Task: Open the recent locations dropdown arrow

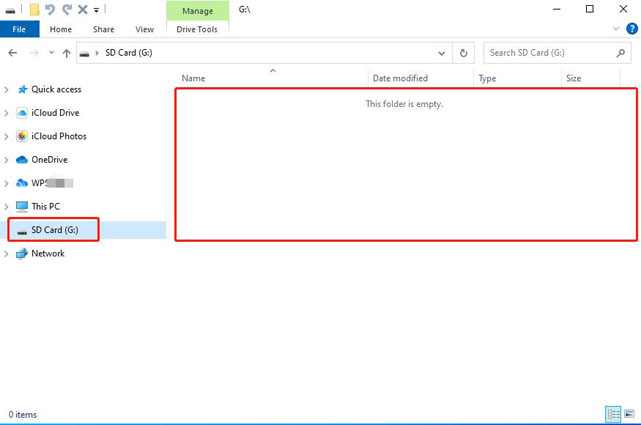Action: pos(51,53)
